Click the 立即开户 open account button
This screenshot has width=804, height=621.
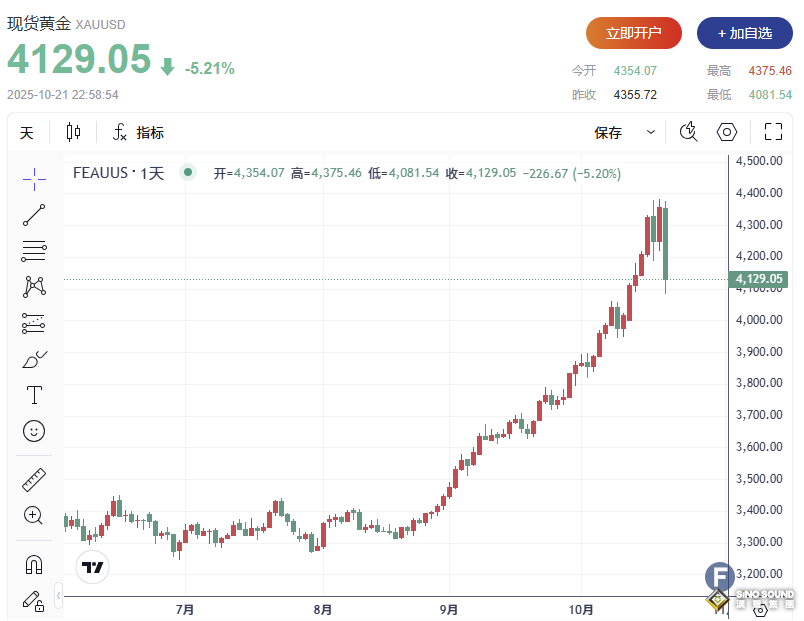pyautogui.click(x=633, y=33)
